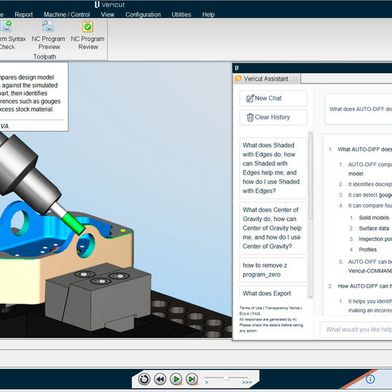Click the Vericut Assistant tab's yellow icon
This screenshot has height=392, width=392.
coord(238,79)
